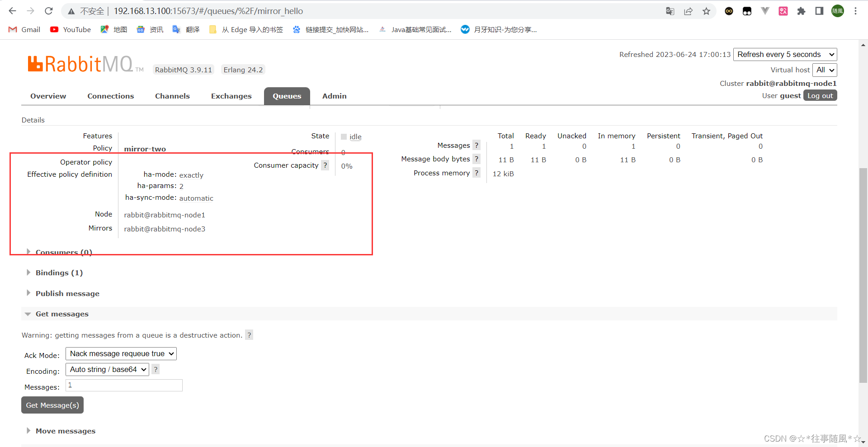Click the page vertical scrollbar thumb
The width and height of the screenshot is (868, 447).
pos(863,275)
